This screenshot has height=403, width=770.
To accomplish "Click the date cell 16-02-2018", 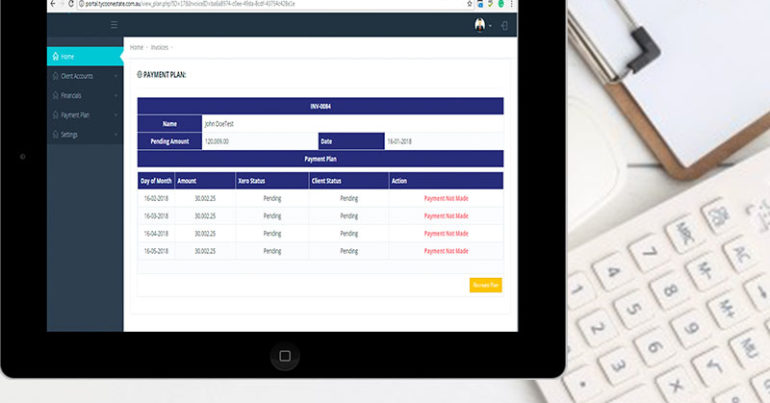I will tap(156, 199).
